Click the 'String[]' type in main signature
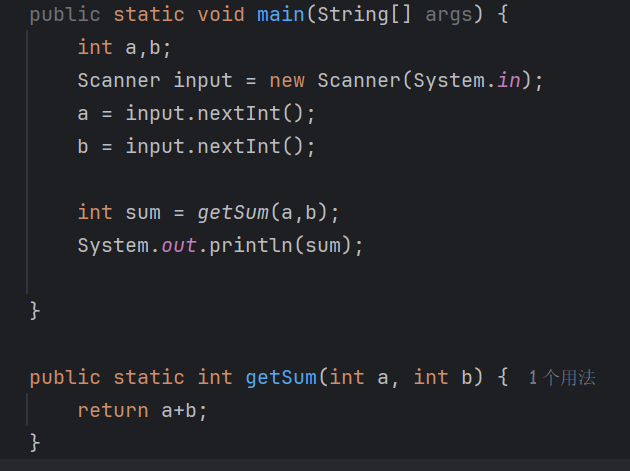The height and width of the screenshot is (471, 630). 364,14
